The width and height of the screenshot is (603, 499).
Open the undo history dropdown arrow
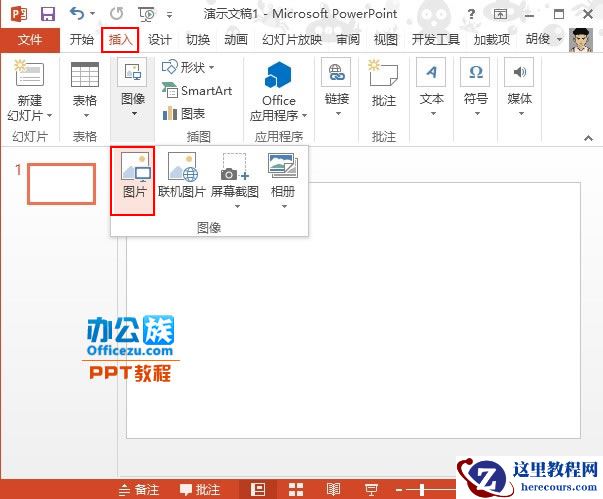[92, 14]
